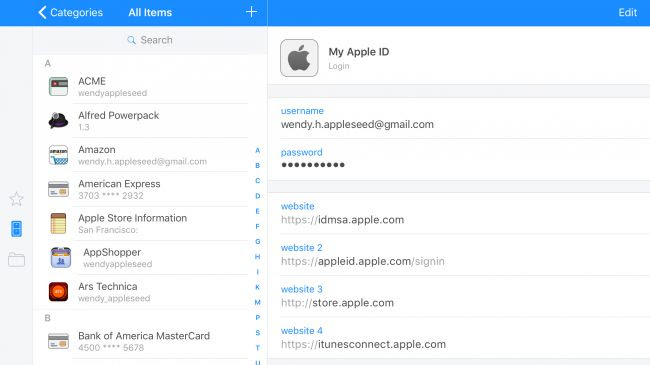The height and width of the screenshot is (365, 650).
Task: Tap the 3703 **** 2932 card number
Action: (x=111, y=195)
